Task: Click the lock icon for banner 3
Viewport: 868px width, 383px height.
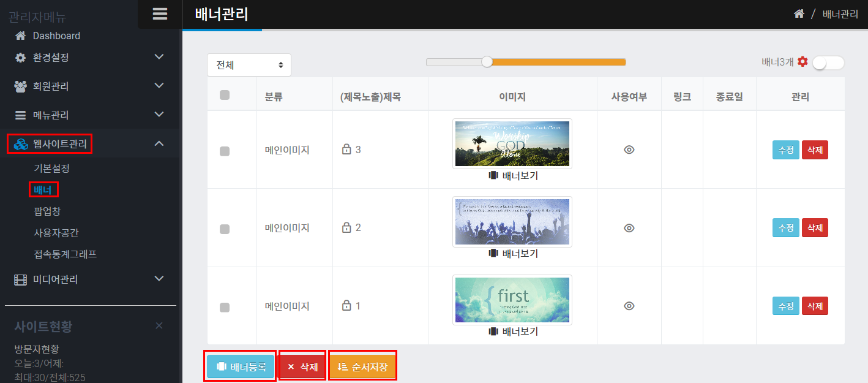Action: (x=346, y=150)
